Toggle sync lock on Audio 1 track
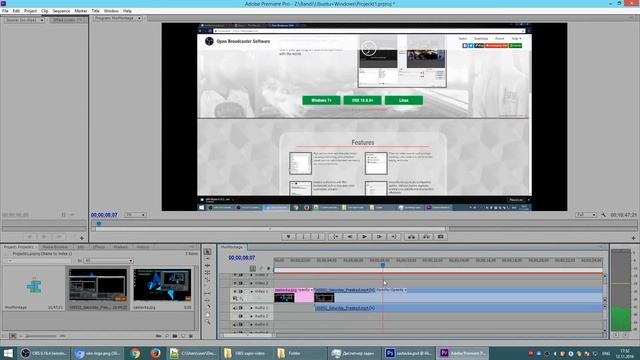 click(x=241, y=308)
